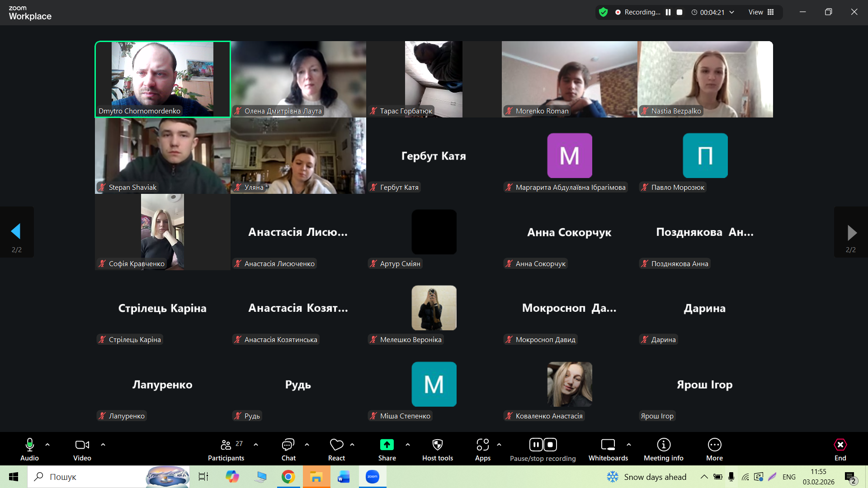Pause recording in the top bar

pyautogui.click(x=668, y=12)
